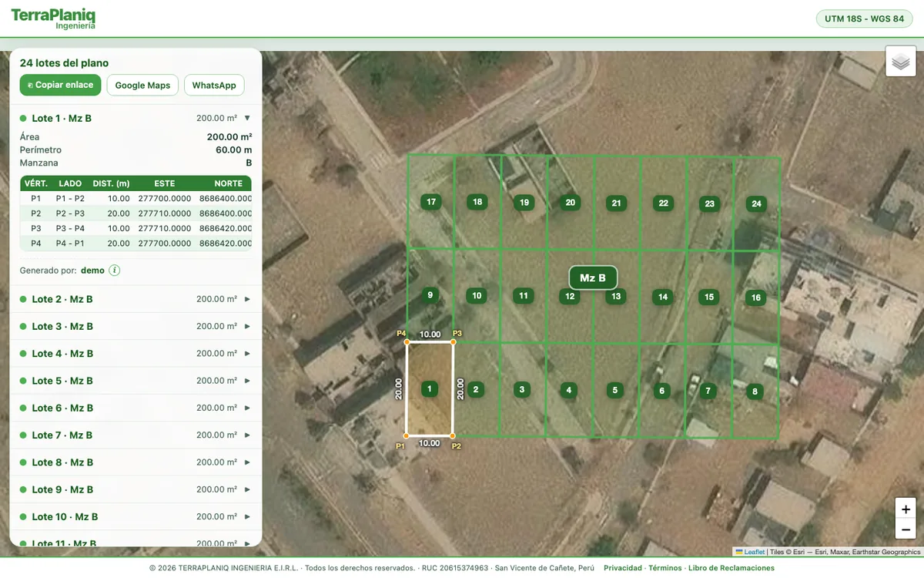The image size is (924, 578).
Task: Select lot marker 18 on map
Action: click(477, 202)
